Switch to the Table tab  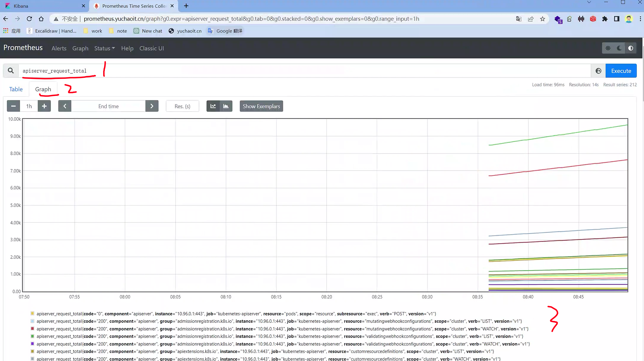16,89
